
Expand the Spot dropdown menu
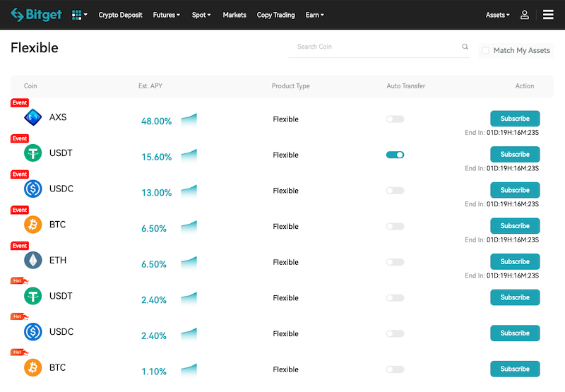pos(201,15)
